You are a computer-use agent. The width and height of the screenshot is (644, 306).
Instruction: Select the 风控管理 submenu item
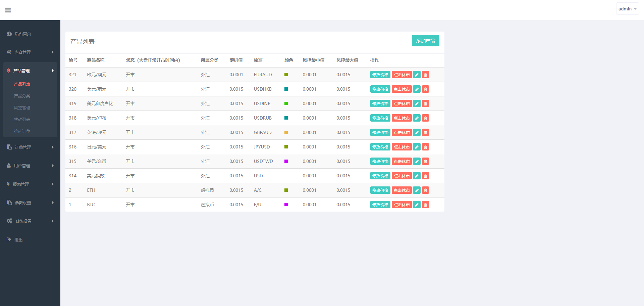click(x=22, y=107)
